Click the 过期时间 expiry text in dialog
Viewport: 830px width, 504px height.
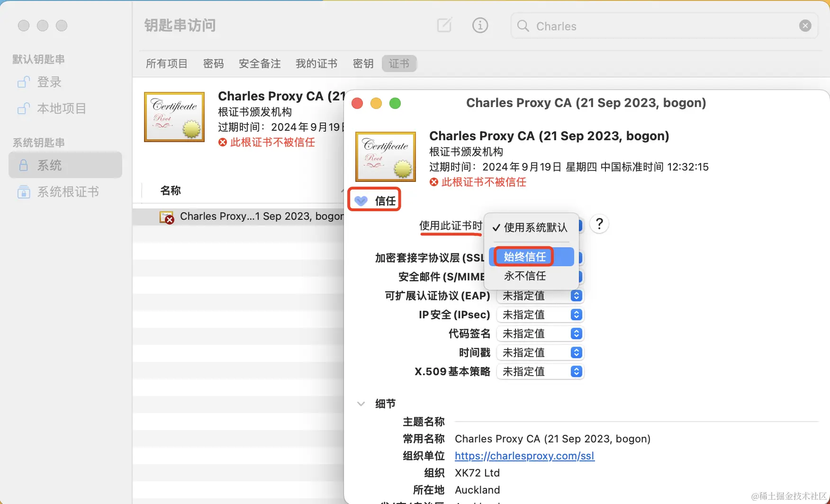[569, 167]
